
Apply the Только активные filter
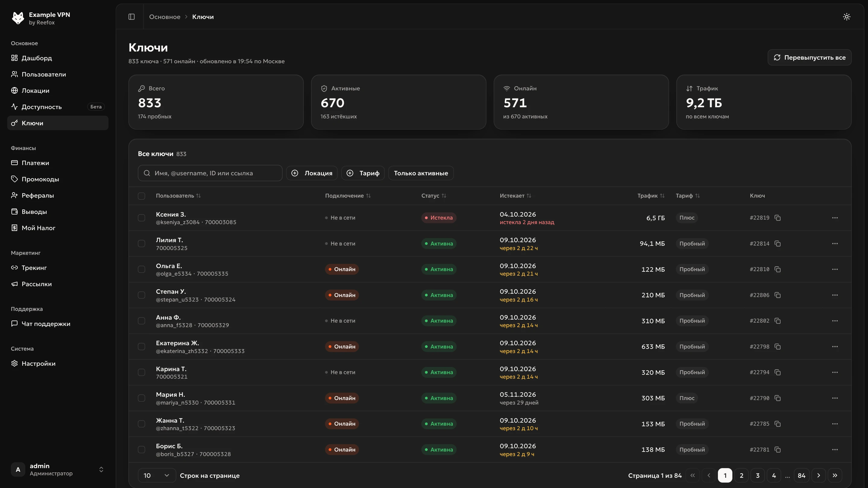tap(421, 173)
